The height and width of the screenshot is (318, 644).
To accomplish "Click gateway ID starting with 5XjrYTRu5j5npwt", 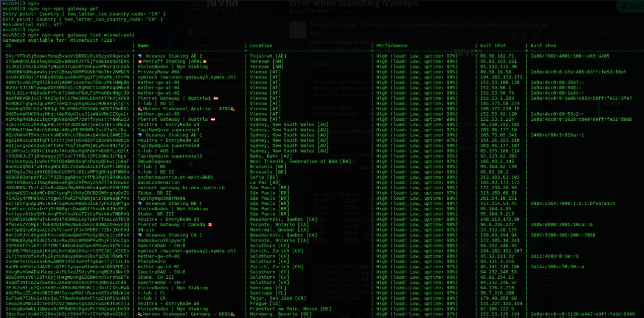I will coord(67,56).
